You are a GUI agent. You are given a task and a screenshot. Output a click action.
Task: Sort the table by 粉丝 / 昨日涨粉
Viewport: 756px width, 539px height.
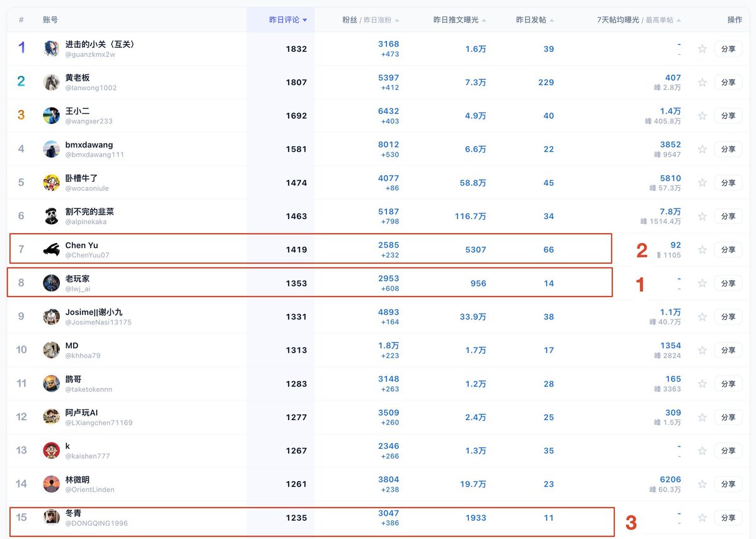coord(370,20)
